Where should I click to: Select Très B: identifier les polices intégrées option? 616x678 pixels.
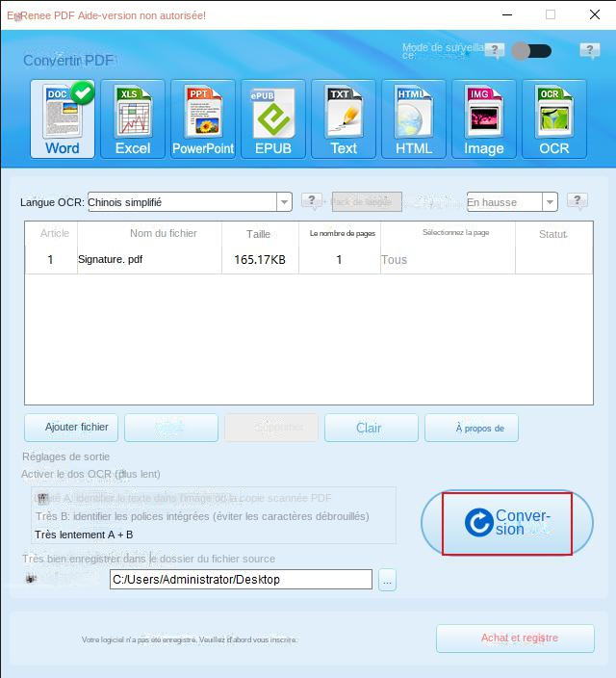pyautogui.click(x=202, y=516)
